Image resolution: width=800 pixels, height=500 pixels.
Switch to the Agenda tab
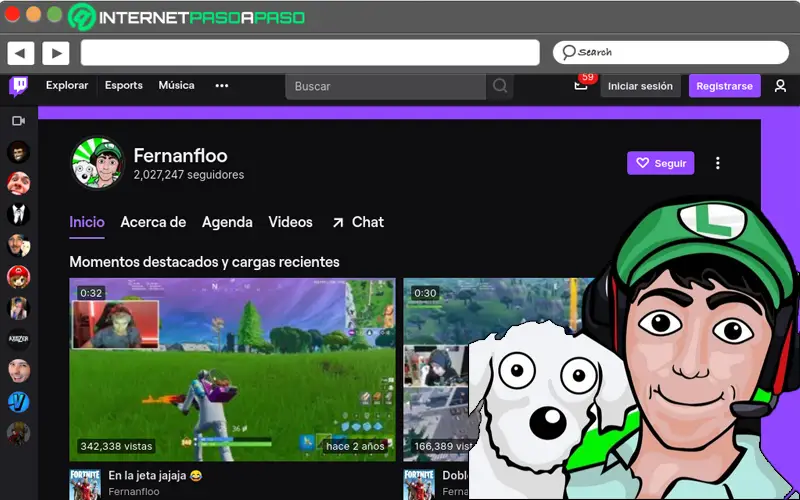pyautogui.click(x=228, y=222)
